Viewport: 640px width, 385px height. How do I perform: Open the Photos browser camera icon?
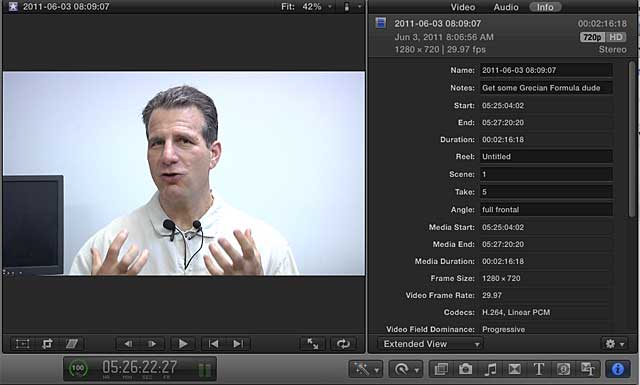tap(465, 369)
